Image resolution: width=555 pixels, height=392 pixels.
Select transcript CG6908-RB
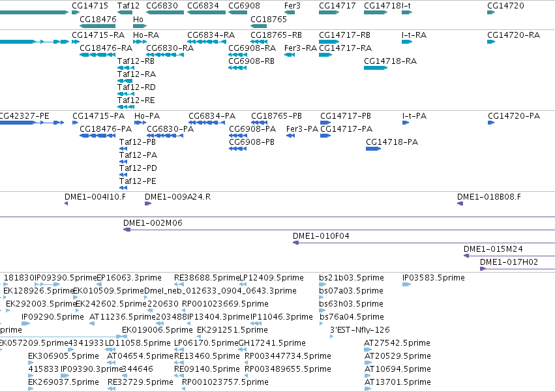(x=251, y=61)
